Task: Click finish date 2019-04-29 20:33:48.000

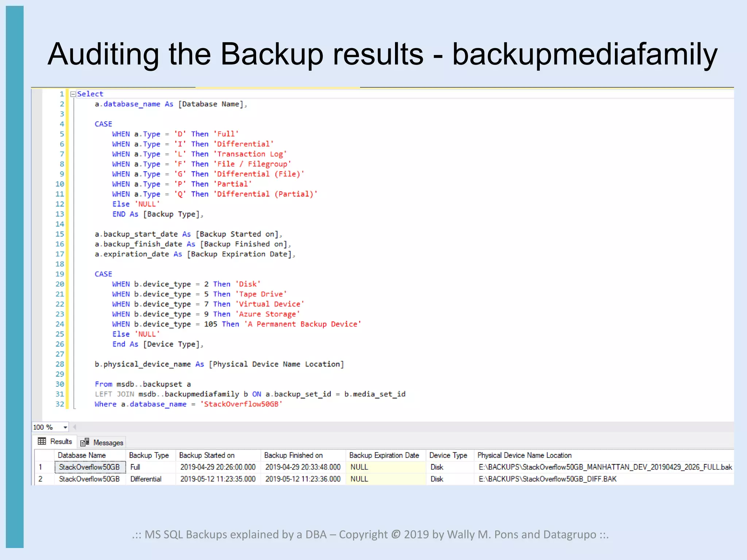Action: [303, 467]
